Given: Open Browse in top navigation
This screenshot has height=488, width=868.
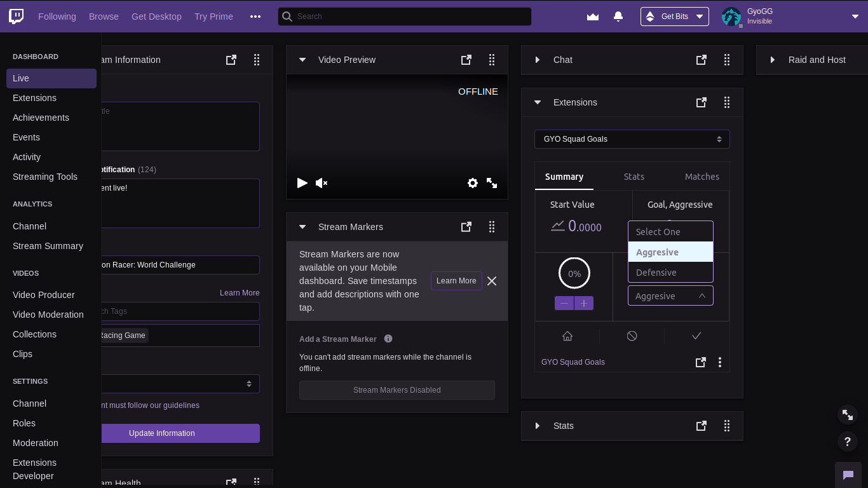Looking at the screenshot, I should tap(104, 17).
